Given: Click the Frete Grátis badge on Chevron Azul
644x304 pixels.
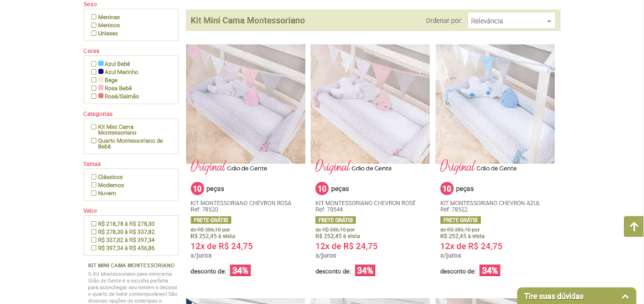Looking at the screenshot, I should (458, 220).
